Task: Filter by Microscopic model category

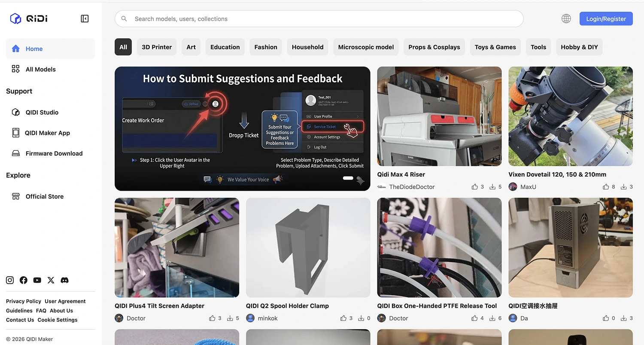Action: click(366, 47)
